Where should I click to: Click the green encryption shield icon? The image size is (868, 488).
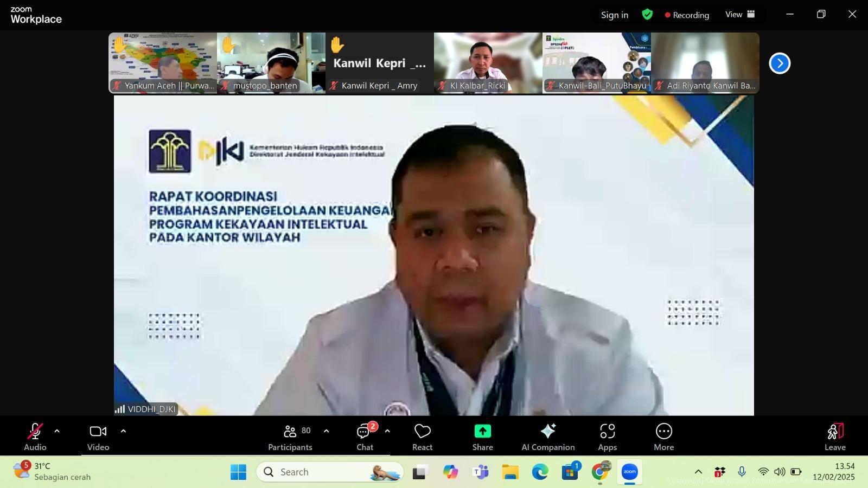647,15
